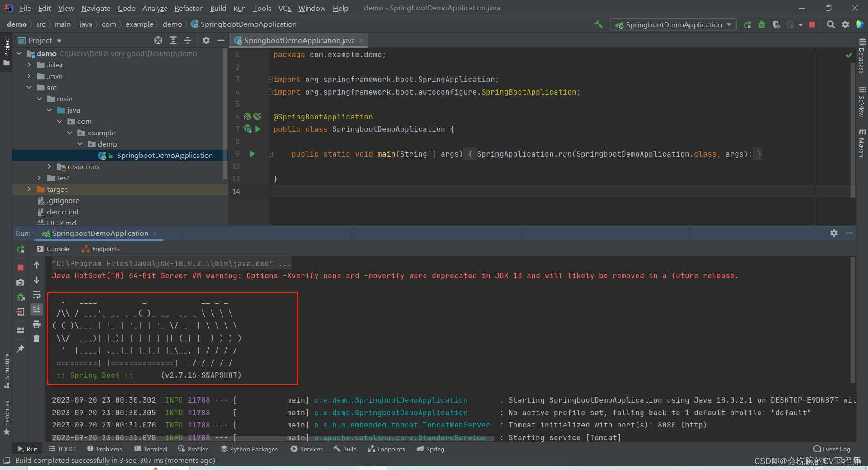
Task: Unfold the collapsed main method body
Action: pyautogui.click(x=270, y=154)
